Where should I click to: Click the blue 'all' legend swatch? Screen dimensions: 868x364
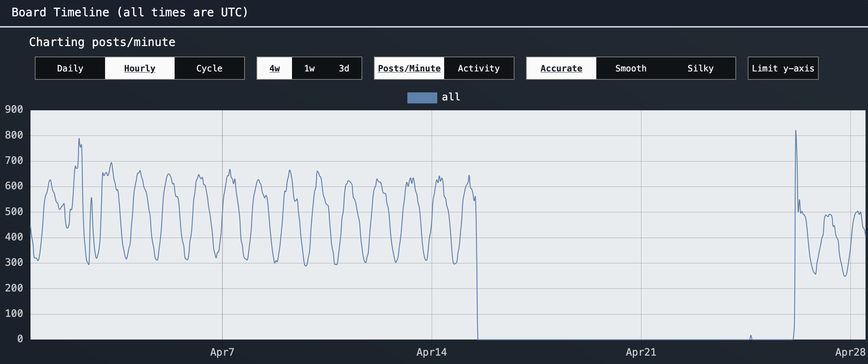click(x=422, y=98)
